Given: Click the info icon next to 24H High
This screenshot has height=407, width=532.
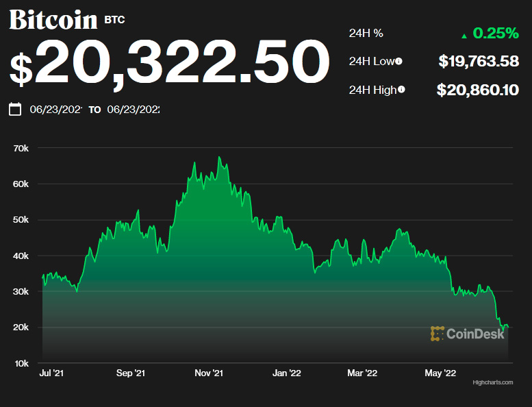Looking at the screenshot, I should 401,90.
